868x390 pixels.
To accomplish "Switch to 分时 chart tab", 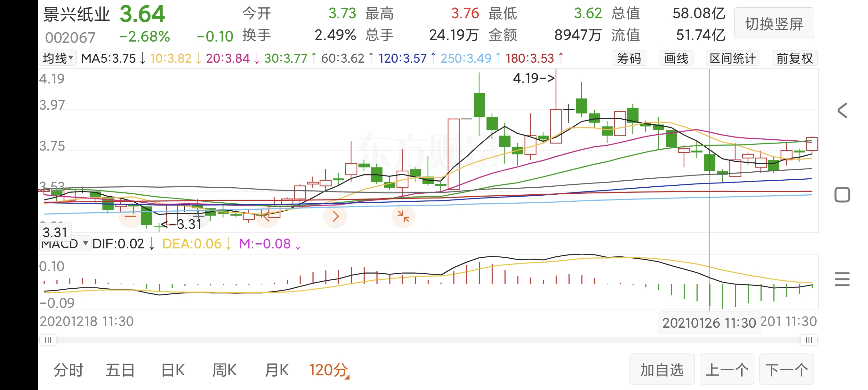I will coord(68,370).
